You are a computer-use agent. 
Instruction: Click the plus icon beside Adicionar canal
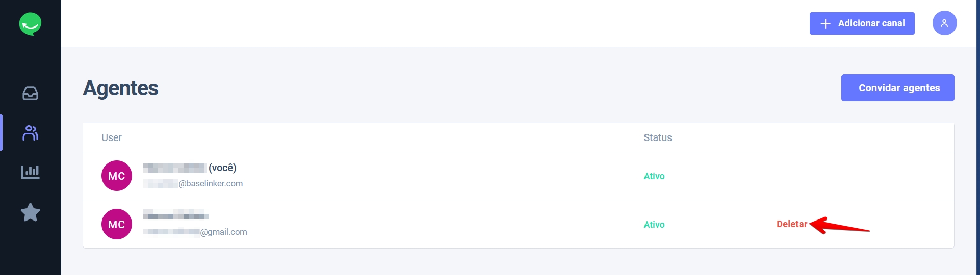[826, 24]
